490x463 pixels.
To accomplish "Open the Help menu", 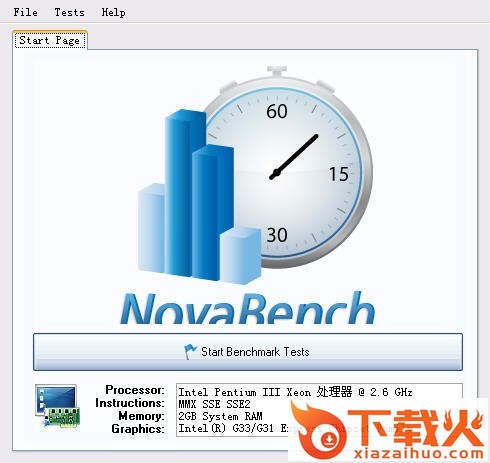I will point(113,13).
